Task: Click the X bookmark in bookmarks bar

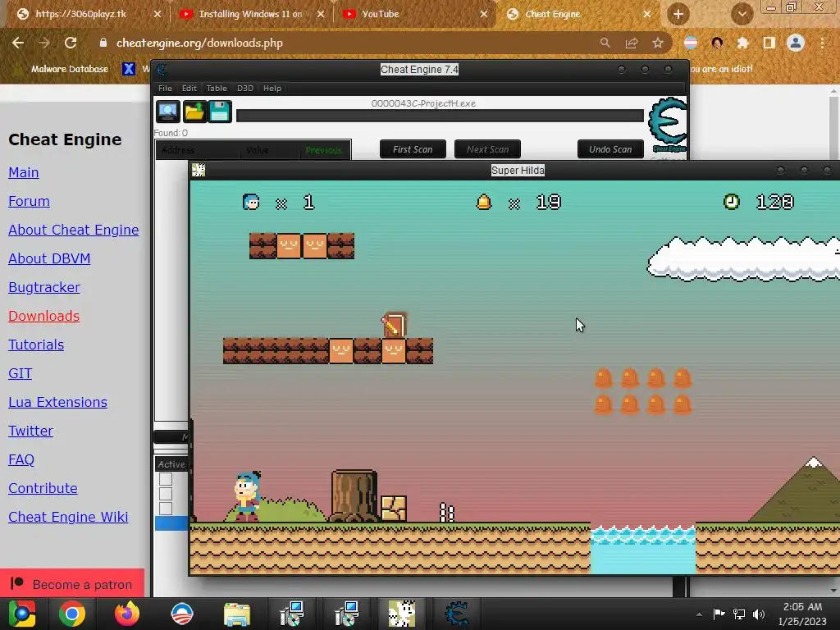Action: [129, 69]
